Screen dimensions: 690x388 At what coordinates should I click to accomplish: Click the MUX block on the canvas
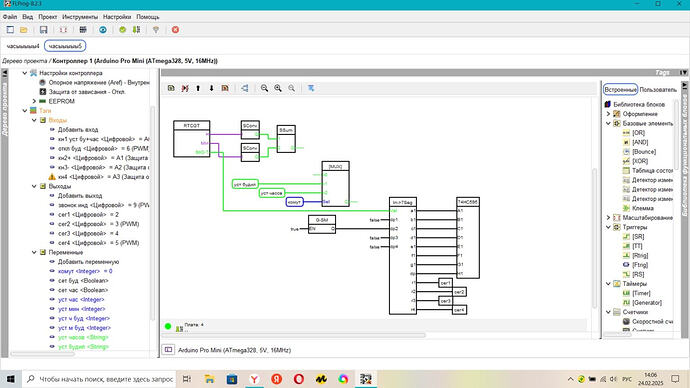point(336,184)
